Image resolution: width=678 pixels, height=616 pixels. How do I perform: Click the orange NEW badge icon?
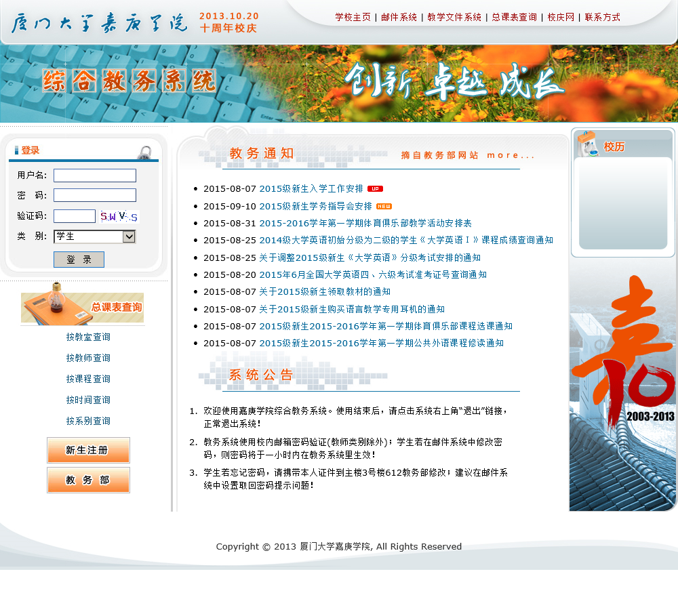click(x=384, y=207)
